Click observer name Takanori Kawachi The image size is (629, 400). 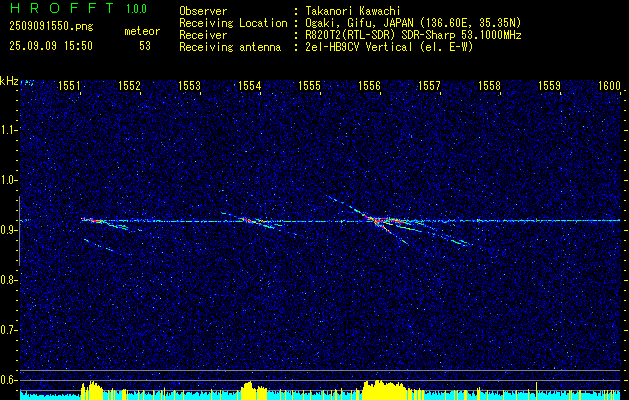(353, 11)
